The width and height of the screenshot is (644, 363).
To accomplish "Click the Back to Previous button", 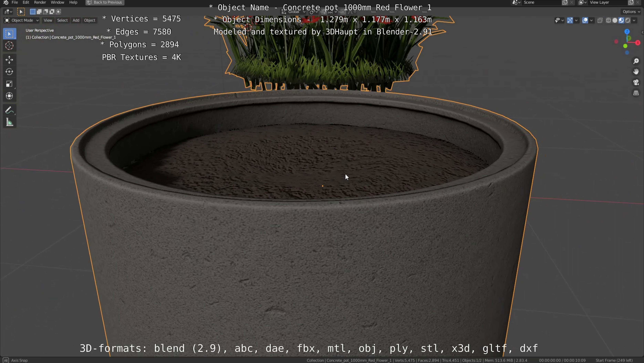I will (x=105, y=3).
